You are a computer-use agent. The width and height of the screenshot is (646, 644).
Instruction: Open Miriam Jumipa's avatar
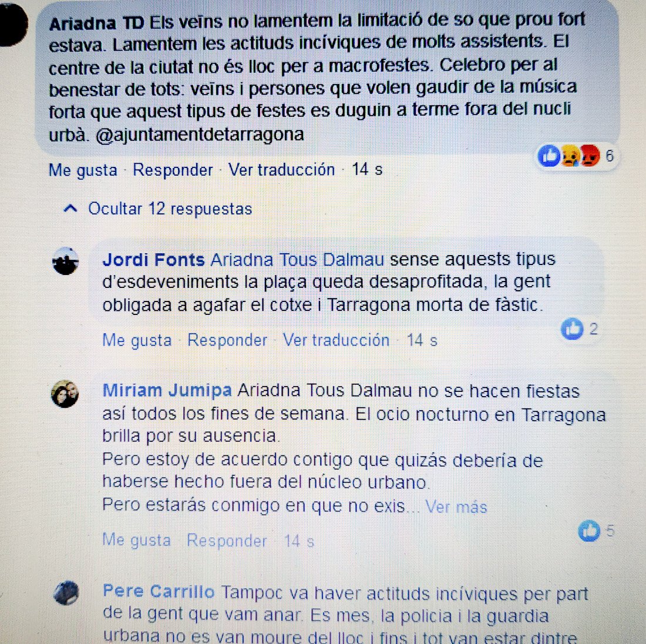click(65, 394)
